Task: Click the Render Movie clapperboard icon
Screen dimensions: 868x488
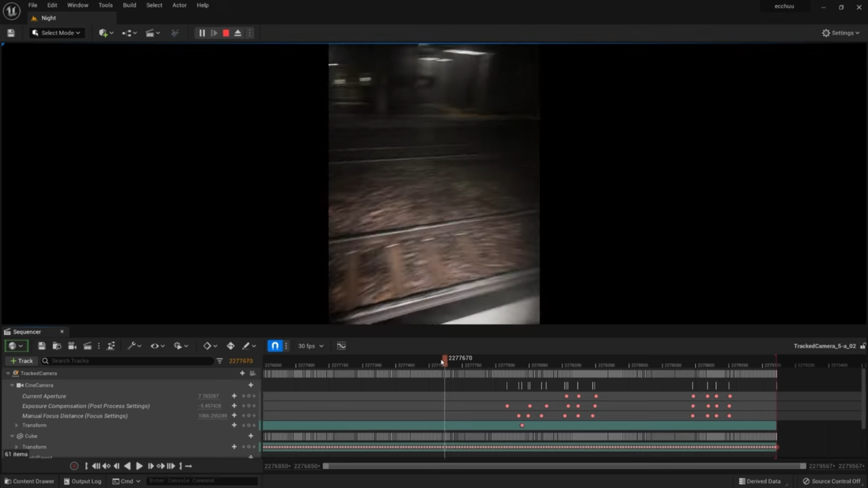Action: 87,346
